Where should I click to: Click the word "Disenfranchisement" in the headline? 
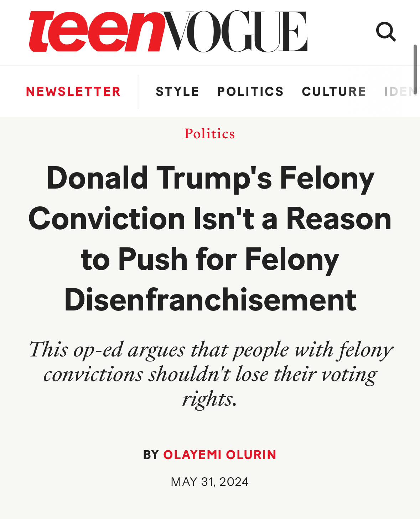pos(210,300)
